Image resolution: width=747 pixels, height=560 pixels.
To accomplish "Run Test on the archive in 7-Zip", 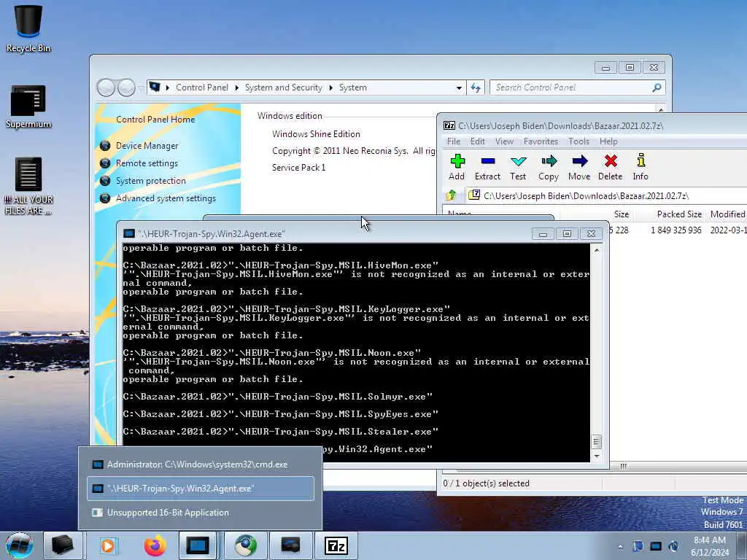I will coord(518,167).
